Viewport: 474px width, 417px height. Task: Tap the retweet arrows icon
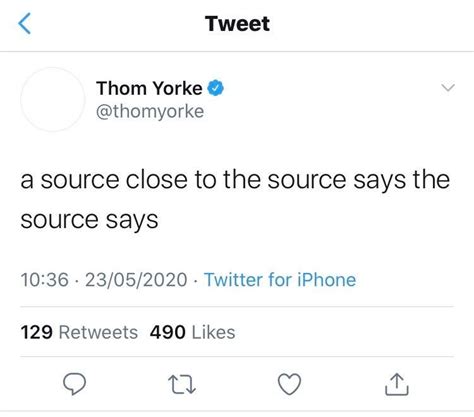coord(182,384)
